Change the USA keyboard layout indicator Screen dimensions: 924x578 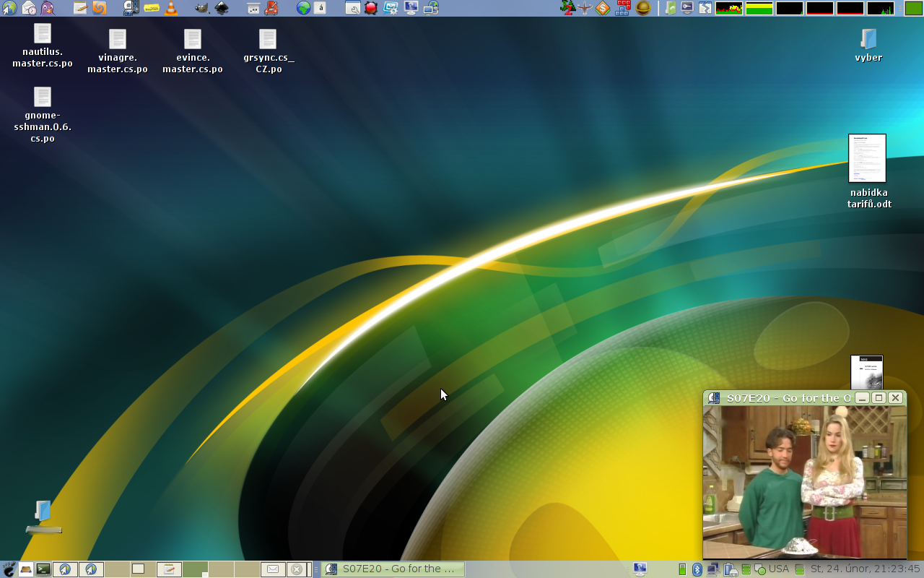pyautogui.click(x=779, y=569)
